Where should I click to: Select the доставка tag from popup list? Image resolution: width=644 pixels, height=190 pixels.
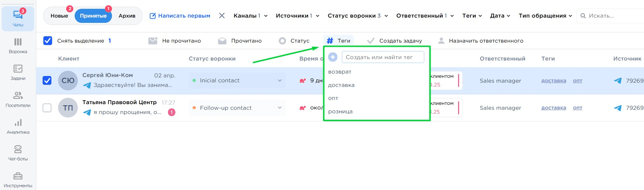(x=341, y=85)
